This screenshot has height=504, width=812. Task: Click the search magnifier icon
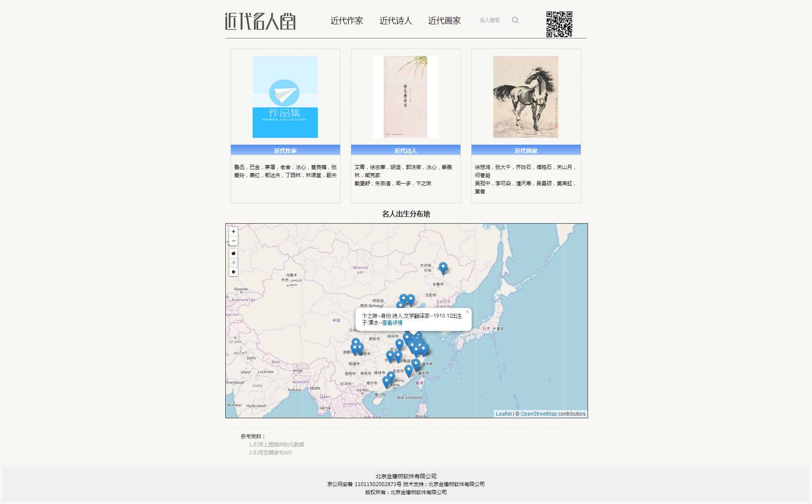515,20
